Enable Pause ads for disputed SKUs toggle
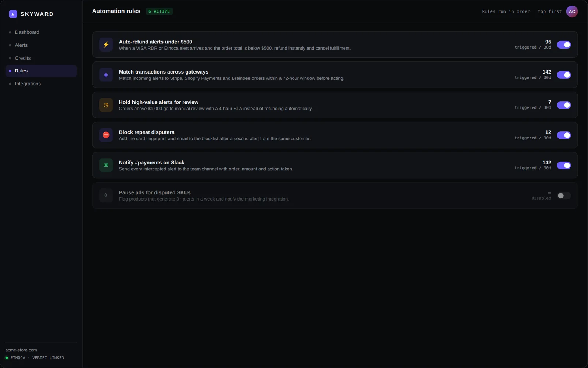The image size is (588, 368). pyautogui.click(x=564, y=195)
